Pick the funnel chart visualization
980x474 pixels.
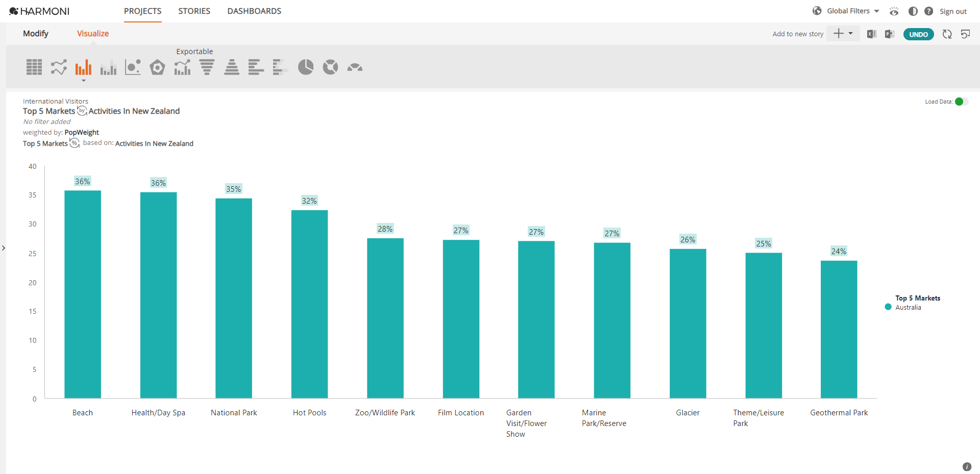click(x=207, y=67)
